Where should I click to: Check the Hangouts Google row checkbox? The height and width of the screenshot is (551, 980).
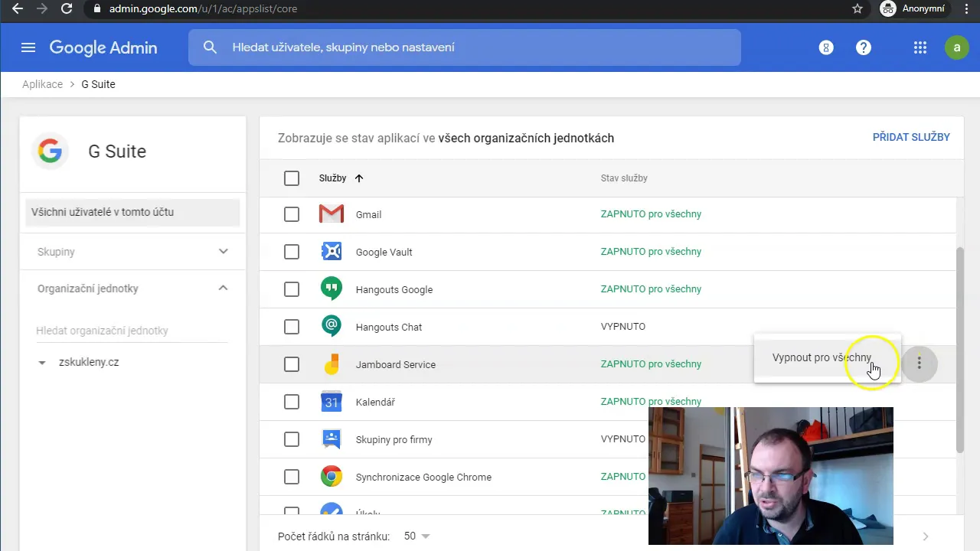292,289
